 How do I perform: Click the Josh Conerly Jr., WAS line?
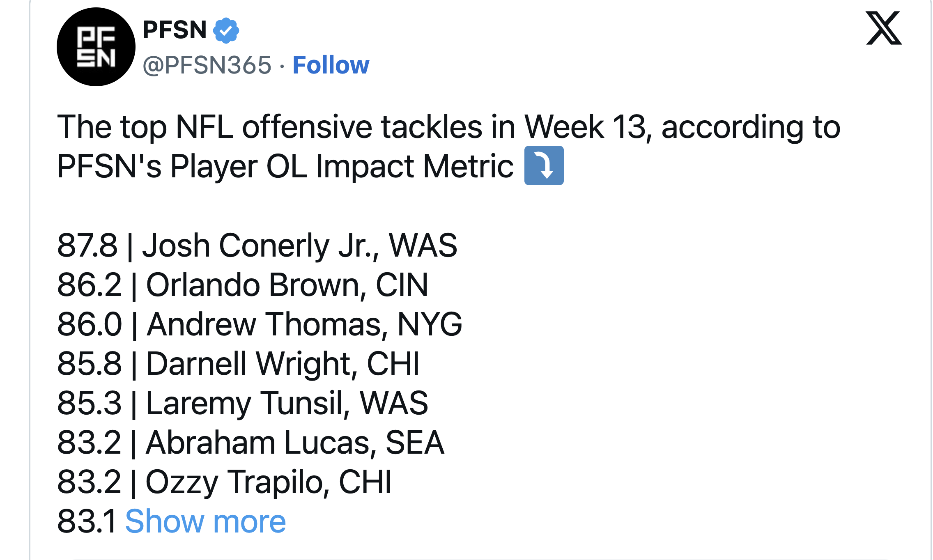pyautogui.click(x=300, y=246)
